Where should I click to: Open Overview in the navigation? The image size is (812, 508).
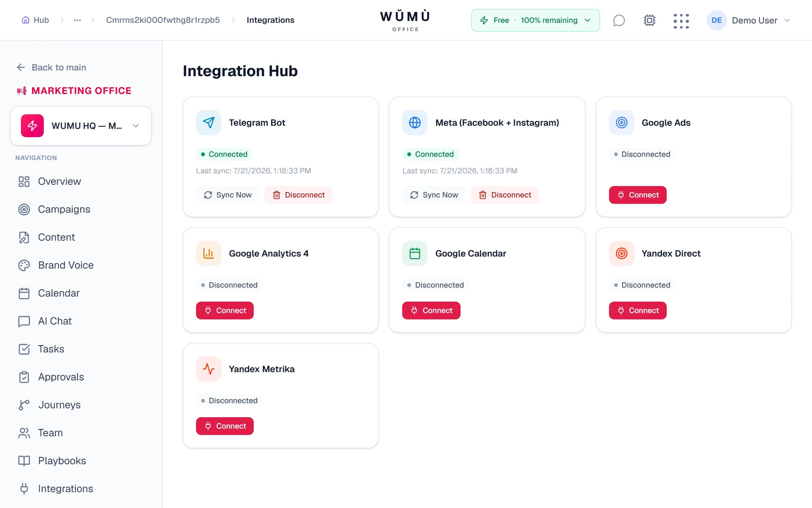pos(81,181)
